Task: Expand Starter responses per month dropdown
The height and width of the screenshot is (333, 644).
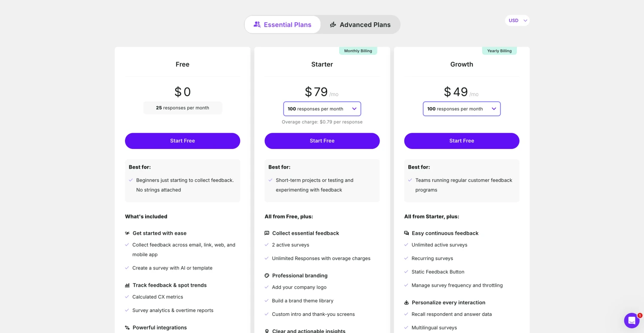Action: pos(322,109)
